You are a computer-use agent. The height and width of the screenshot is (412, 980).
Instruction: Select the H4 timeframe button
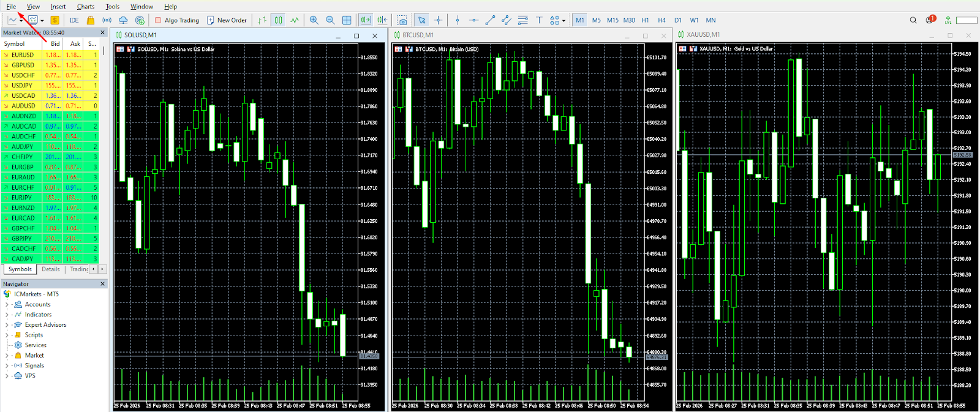(x=661, y=20)
